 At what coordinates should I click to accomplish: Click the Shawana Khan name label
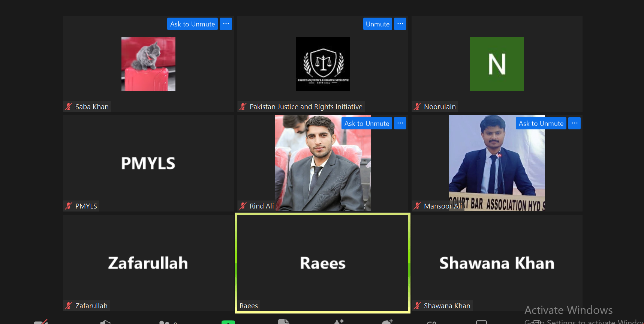pyautogui.click(x=447, y=306)
